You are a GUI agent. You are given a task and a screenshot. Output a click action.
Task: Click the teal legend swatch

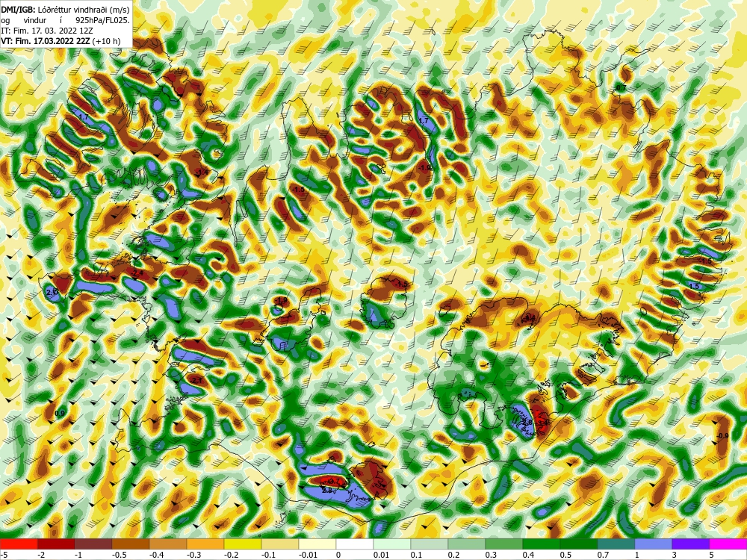tap(616, 544)
